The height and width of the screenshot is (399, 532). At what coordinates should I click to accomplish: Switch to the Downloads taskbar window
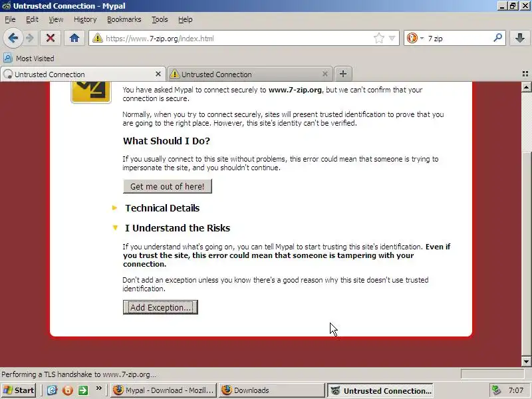click(x=272, y=390)
